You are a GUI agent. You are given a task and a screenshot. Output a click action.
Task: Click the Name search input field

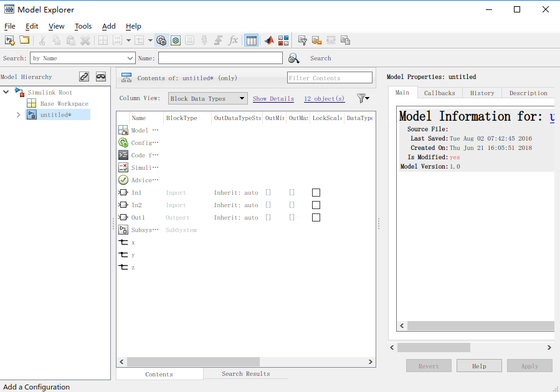[221, 58]
